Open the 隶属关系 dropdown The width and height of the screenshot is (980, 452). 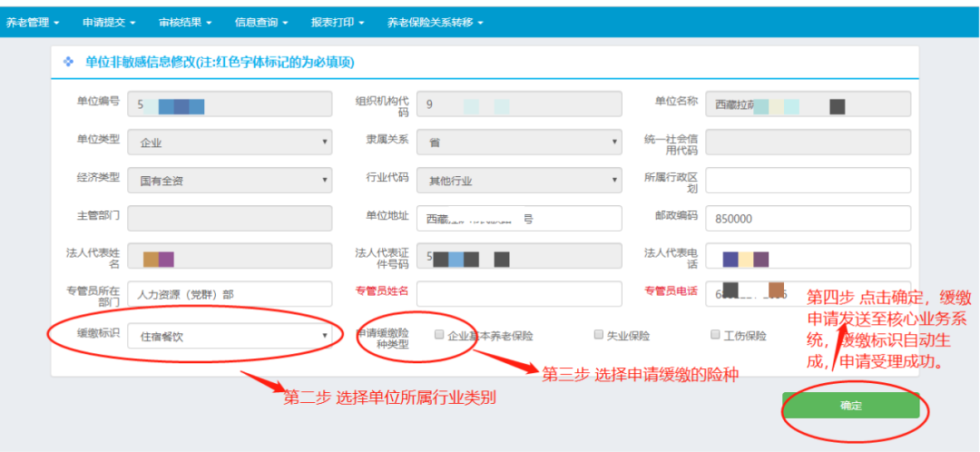pos(518,142)
